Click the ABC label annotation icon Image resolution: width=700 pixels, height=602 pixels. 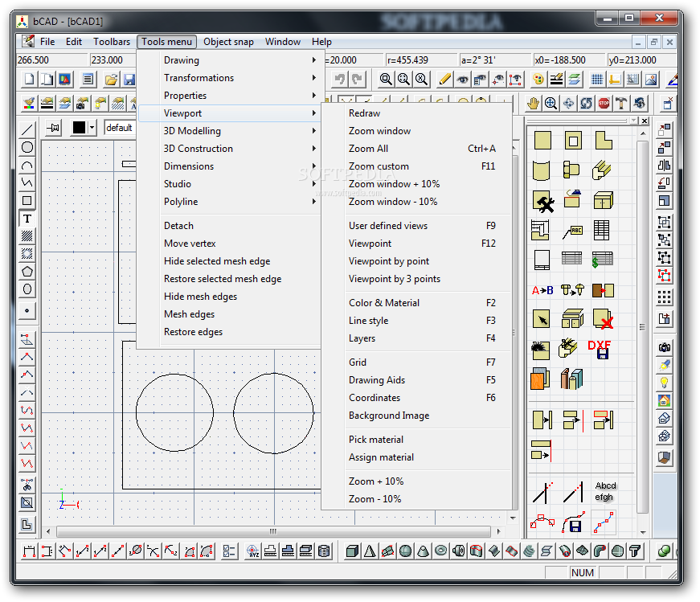[572, 231]
